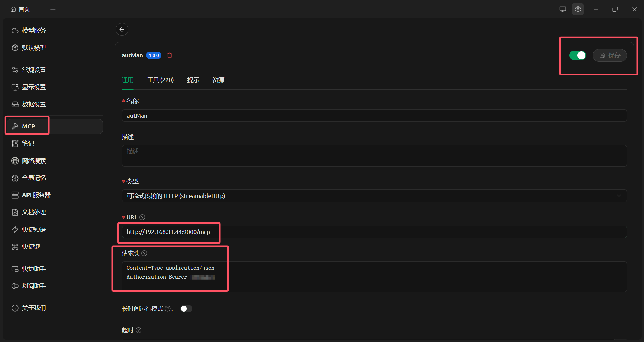Add a new tab with plus icon
Viewport: 644px width, 342px height.
pyautogui.click(x=53, y=9)
